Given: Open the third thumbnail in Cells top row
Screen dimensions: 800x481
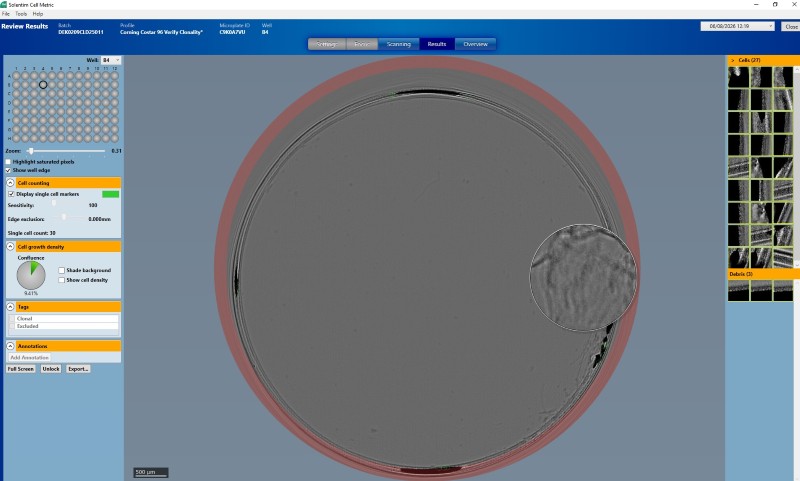Looking at the screenshot, I should click(783, 77).
